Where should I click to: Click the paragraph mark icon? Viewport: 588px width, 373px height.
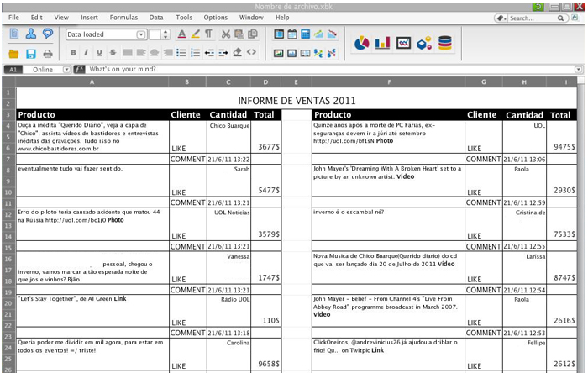[x=208, y=34]
